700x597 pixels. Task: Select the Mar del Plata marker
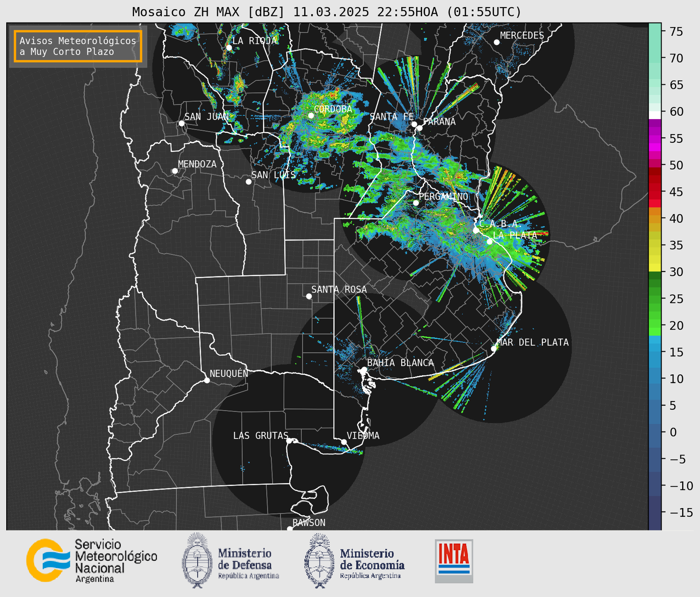coord(494,349)
